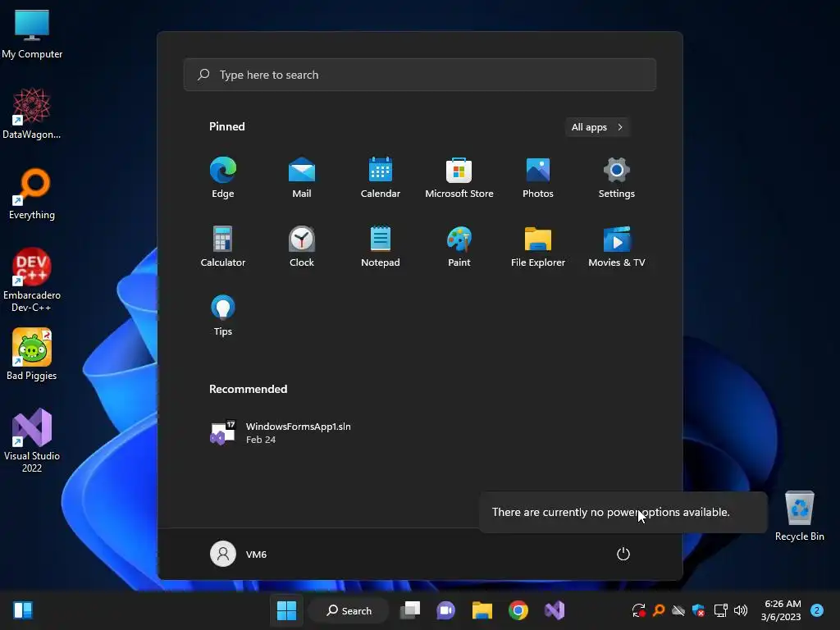Viewport: 840px width, 630px height.
Task: Open recommended WindowsFormsApp1.sln file
Action: (281, 432)
